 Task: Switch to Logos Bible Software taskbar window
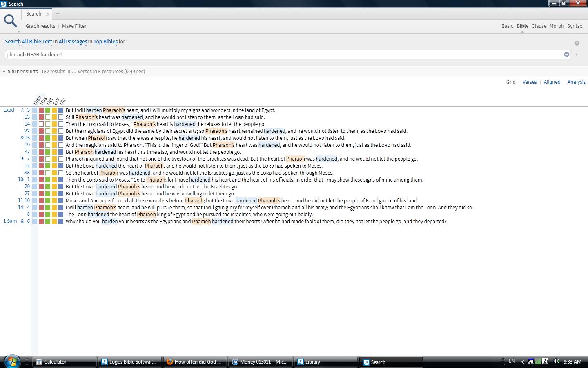[129, 362]
